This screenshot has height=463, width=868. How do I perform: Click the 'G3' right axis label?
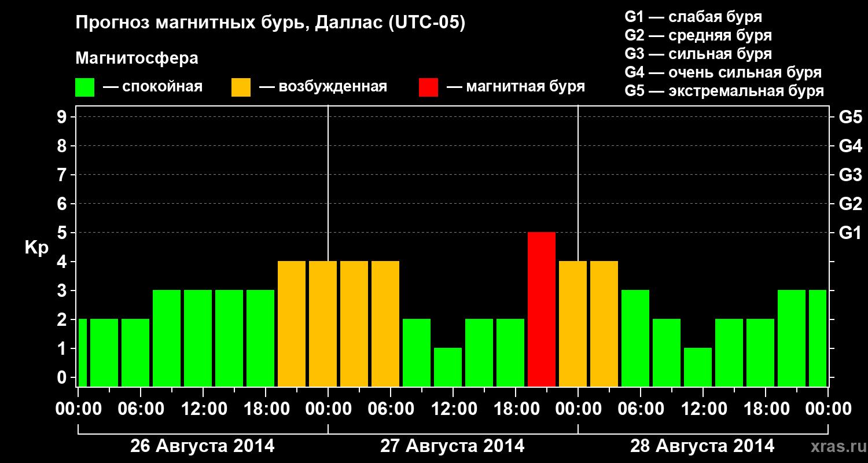[850, 175]
